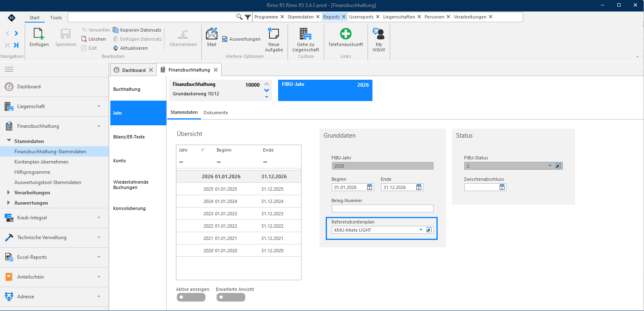Click the search magnifier icon
This screenshot has width=644, height=311.
point(239,17)
